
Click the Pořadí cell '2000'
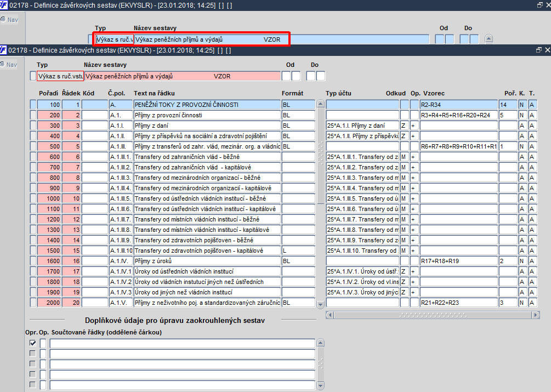(49, 303)
